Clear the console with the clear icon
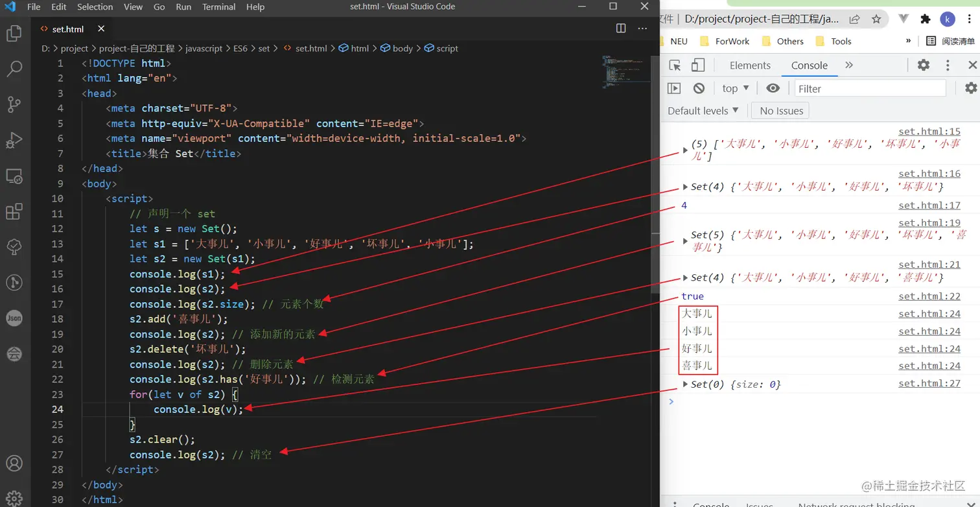This screenshot has height=507, width=980. pyautogui.click(x=699, y=88)
